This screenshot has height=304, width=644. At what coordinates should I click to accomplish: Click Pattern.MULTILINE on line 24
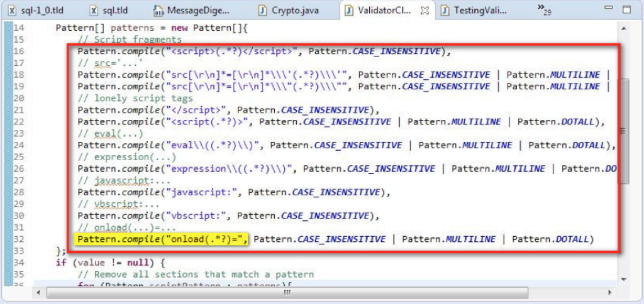click(x=465, y=145)
